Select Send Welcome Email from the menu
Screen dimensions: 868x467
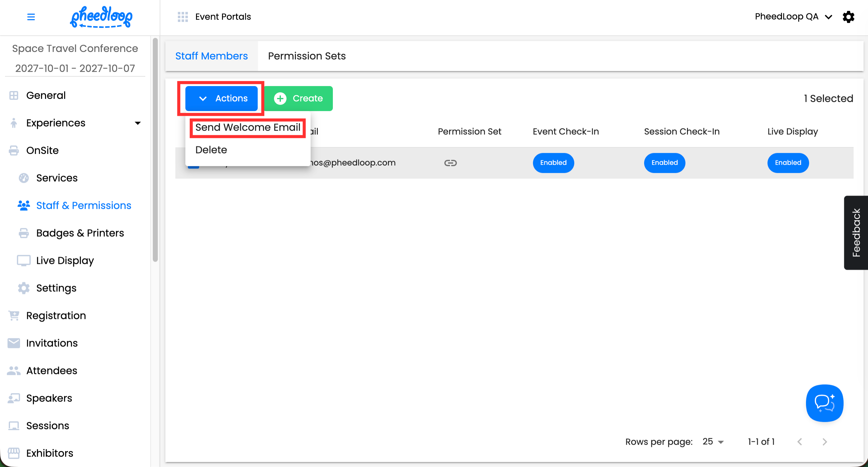coord(248,128)
